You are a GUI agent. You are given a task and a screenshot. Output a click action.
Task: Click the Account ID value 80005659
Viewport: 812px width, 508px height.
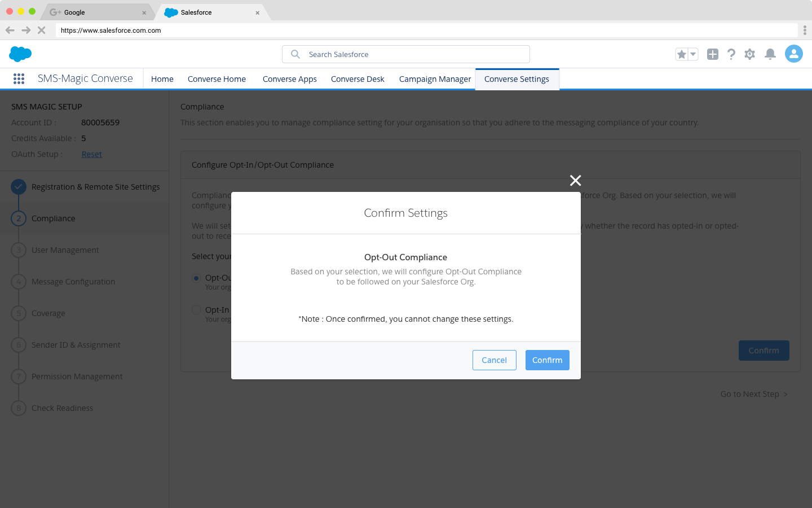click(100, 122)
